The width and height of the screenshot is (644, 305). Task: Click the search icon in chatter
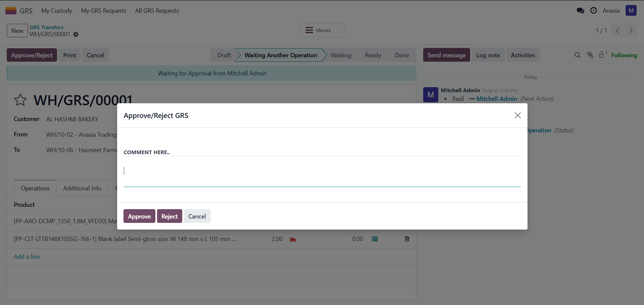click(x=577, y=55)
